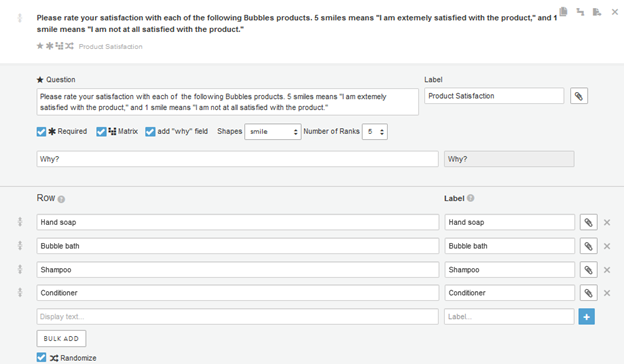Open the Shapes dropdown showing smile

(273, 132)
